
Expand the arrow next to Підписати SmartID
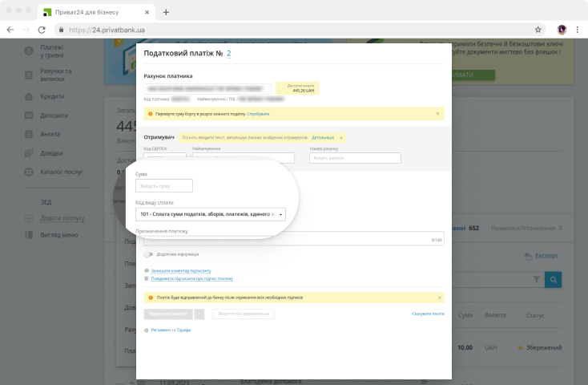199,314
